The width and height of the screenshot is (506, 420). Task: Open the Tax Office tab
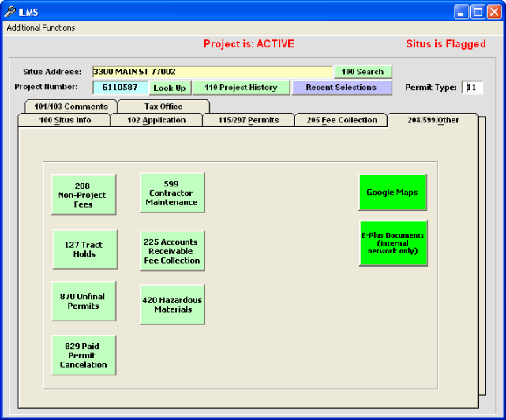pos(163,107)
